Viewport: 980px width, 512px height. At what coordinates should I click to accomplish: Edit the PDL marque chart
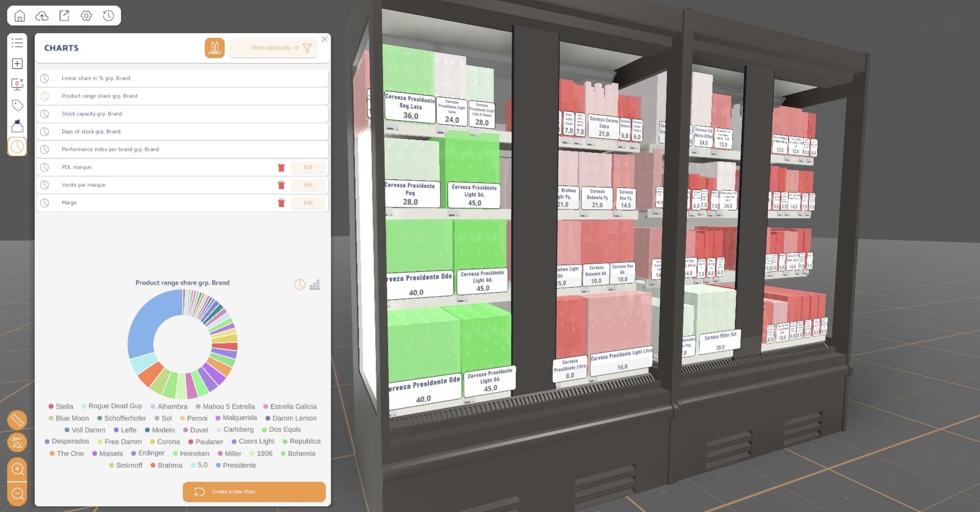308,167
